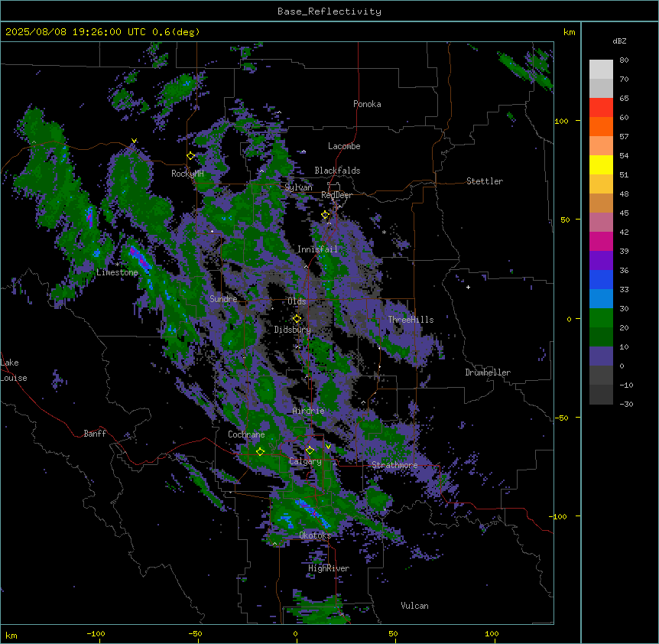Click the yellow diamond marker above RockyMH
This screenshot has height=644, width=659.
191,156
